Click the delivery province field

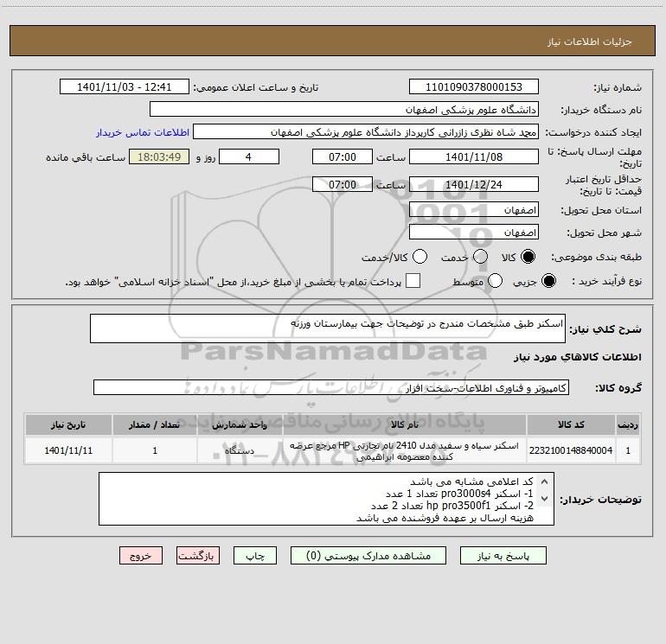pos(474,210)
